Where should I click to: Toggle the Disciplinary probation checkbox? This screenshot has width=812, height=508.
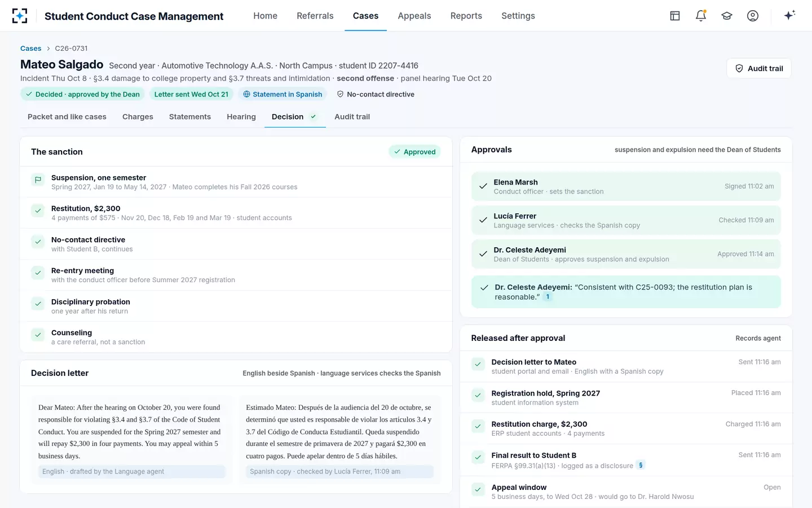(38, 304)
